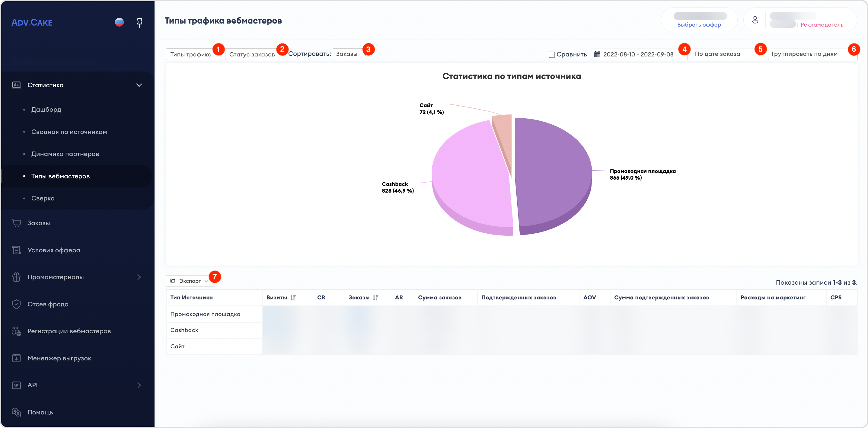
Task: Expand the Промоматериалы submenu arrow
Action: pos(139,277)
